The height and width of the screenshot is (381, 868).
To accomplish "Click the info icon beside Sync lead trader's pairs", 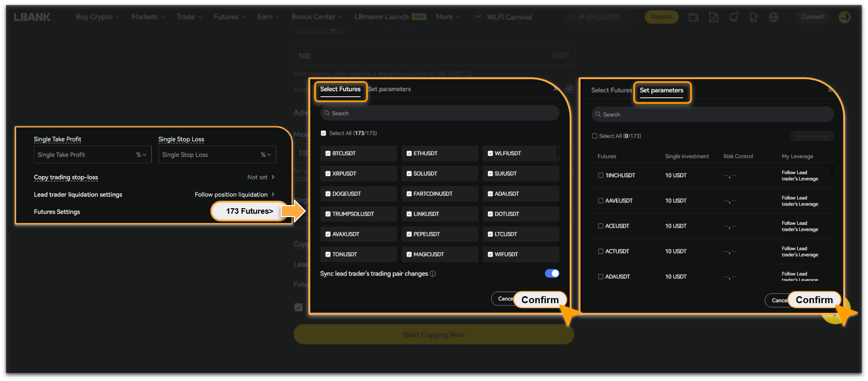I will 433,274.
